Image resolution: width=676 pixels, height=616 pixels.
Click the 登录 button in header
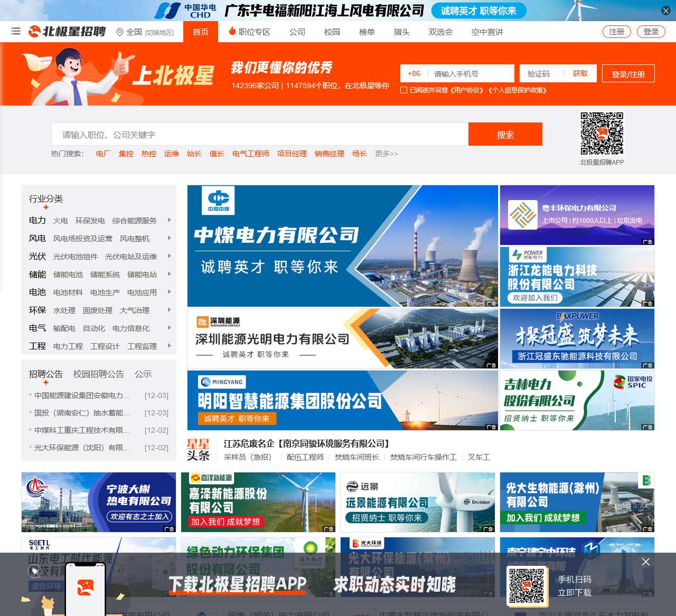coord(651,32)
